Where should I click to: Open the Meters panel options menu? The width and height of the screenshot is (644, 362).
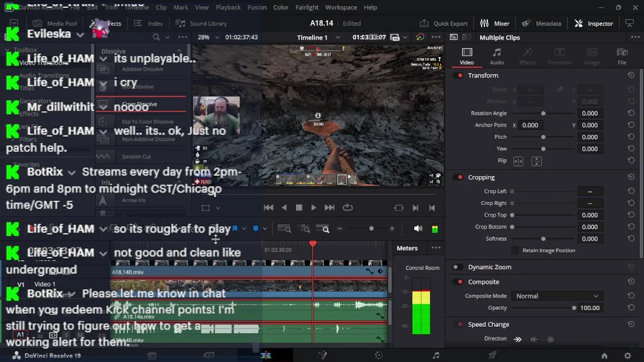pos(436,248)
